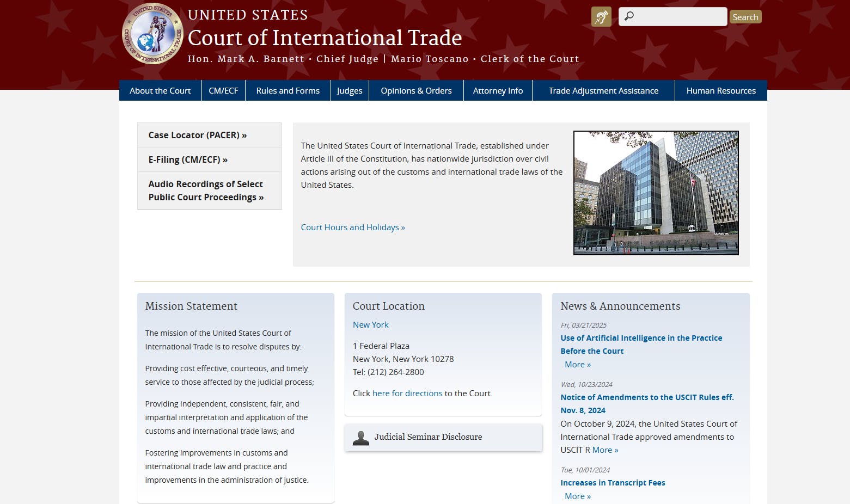The width and height of the screenshot is (850, 504).
Task: View Court Hours and Holidays
Action: pos(352,228)
